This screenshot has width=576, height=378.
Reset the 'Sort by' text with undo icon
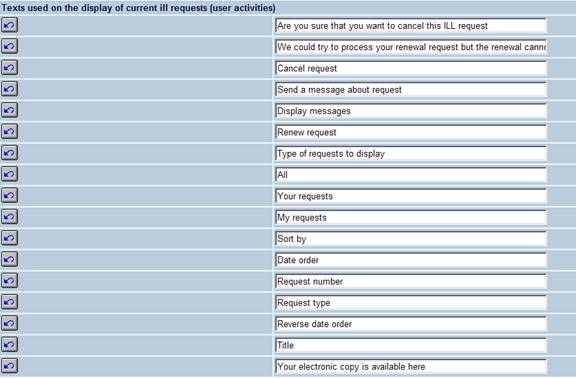click(9, 238)
